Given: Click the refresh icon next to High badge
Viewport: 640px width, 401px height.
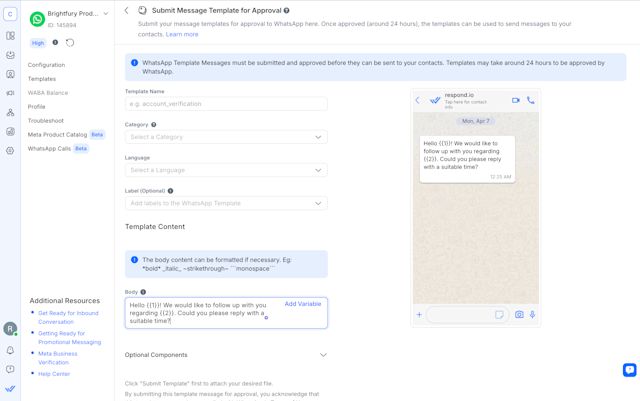Looking at the screenshot, I should coord(70,42).
